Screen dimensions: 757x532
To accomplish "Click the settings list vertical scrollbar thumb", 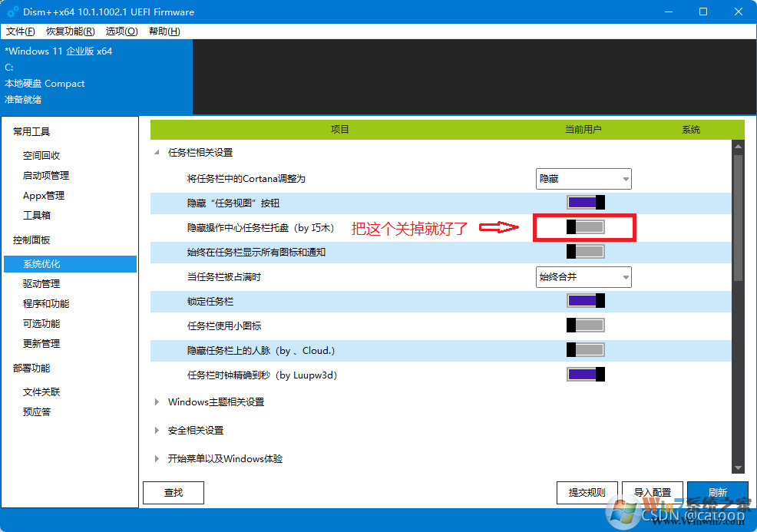I will pos(738,218).
